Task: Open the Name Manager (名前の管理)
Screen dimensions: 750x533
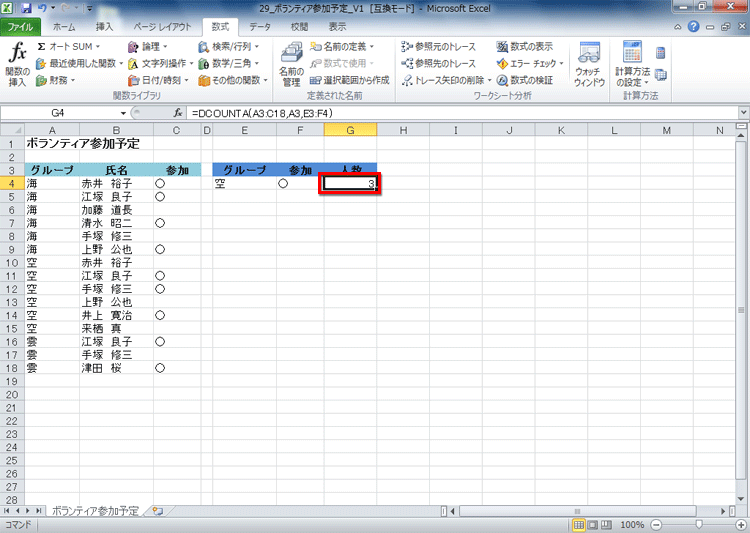Action: point(291,65)
